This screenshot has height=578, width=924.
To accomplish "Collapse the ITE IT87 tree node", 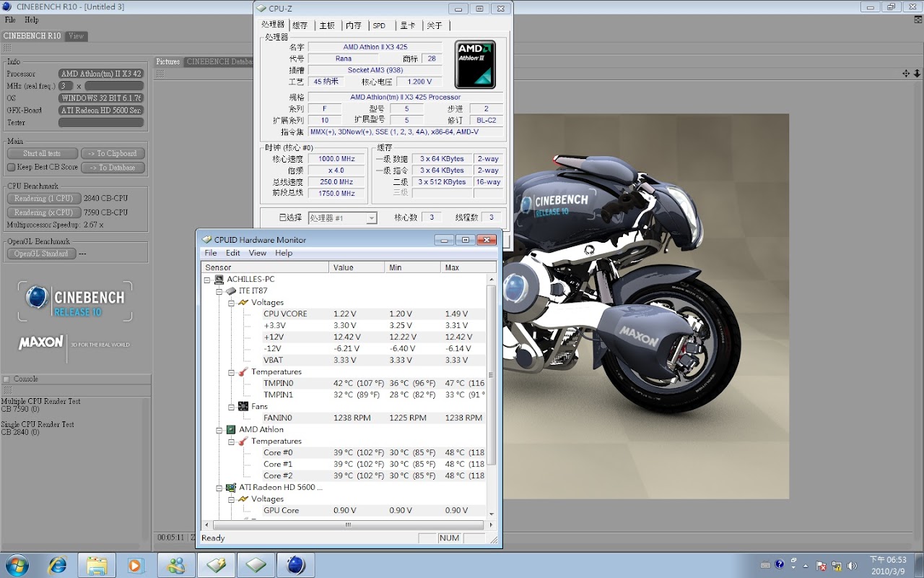I will [219, 291].
